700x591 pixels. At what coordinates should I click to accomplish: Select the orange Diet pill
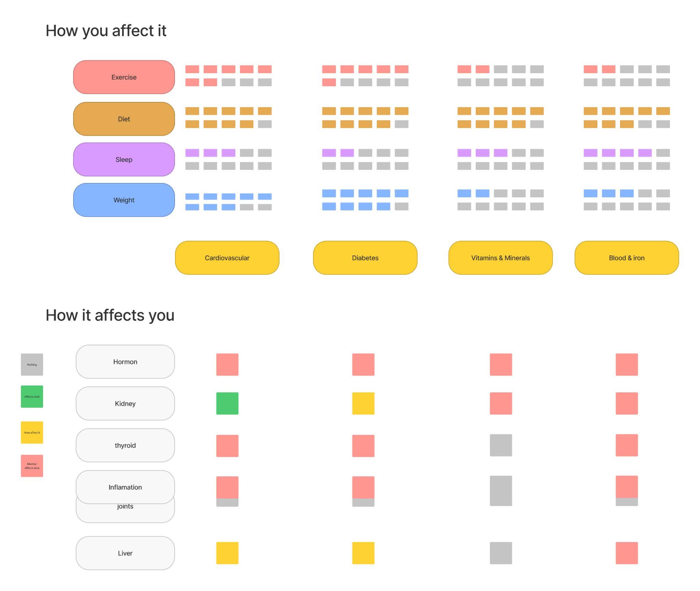124,119
